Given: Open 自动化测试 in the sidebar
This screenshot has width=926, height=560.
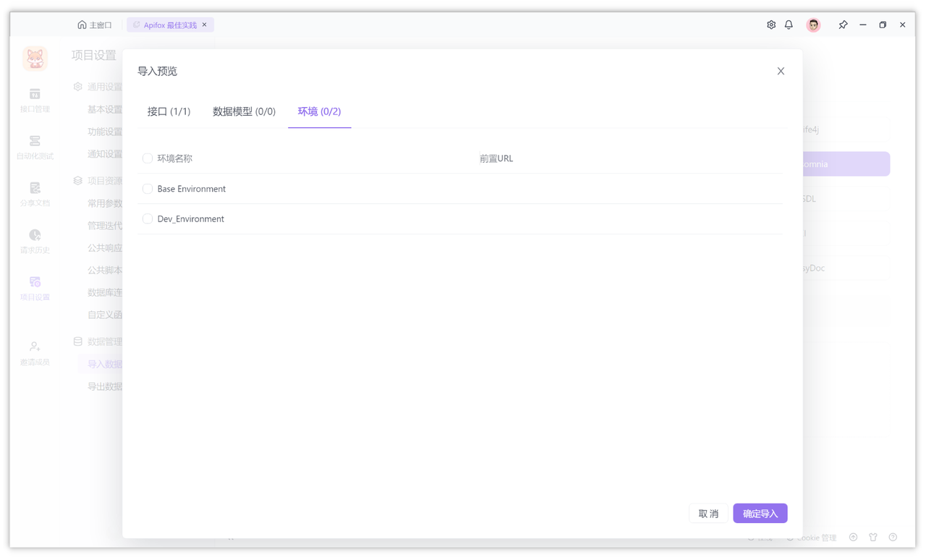Looking at the screenshot, I should point(35,148).
